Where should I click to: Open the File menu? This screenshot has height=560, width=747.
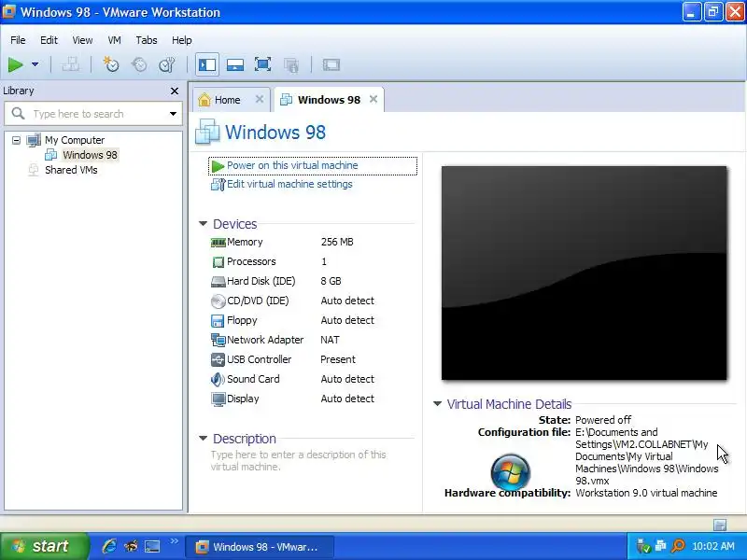click(x=18, y=40)
